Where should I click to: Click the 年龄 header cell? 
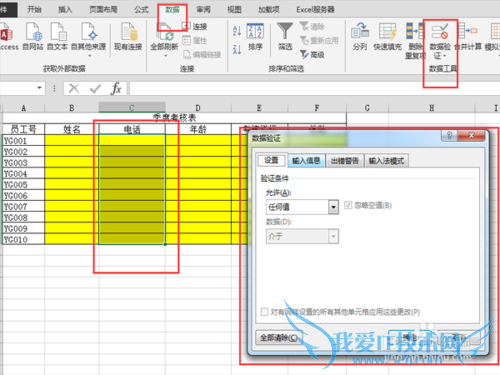point(198,129)
